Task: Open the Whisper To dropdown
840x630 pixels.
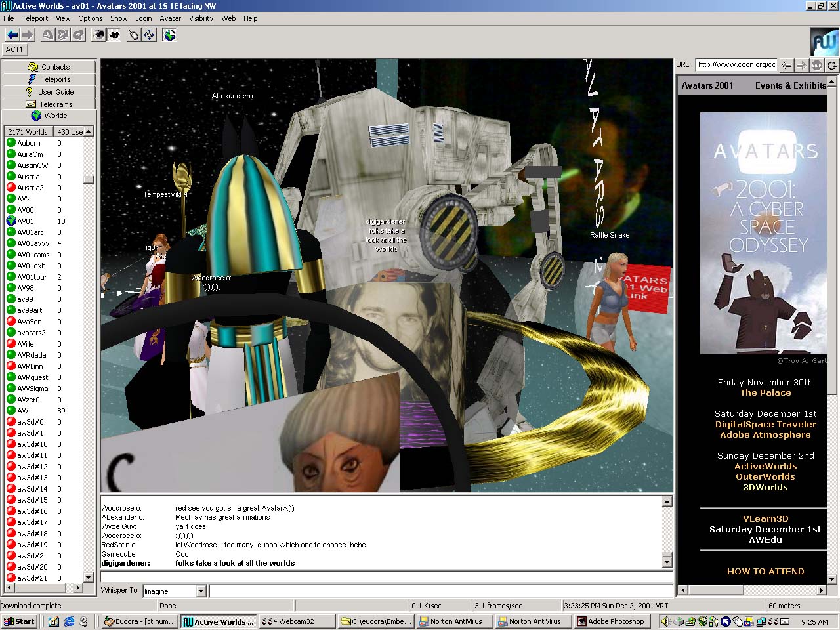Action: pos(201,591)
